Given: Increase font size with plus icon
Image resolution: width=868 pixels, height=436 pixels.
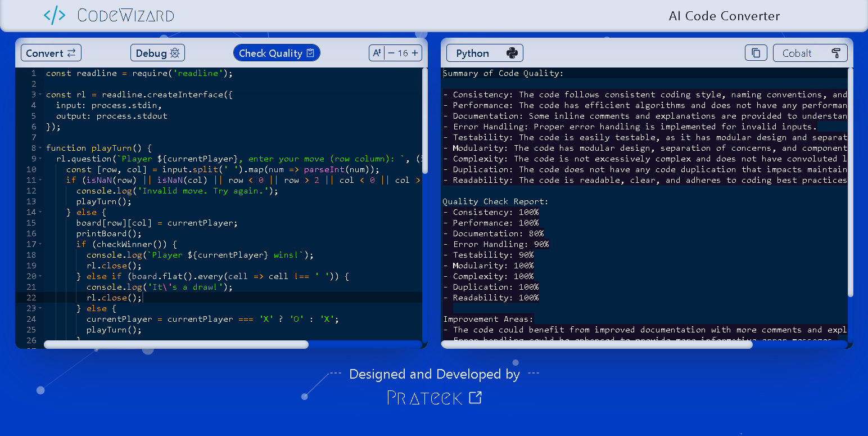Looking at the screenshot, I should pyautogui.click(x=415, y=53).
